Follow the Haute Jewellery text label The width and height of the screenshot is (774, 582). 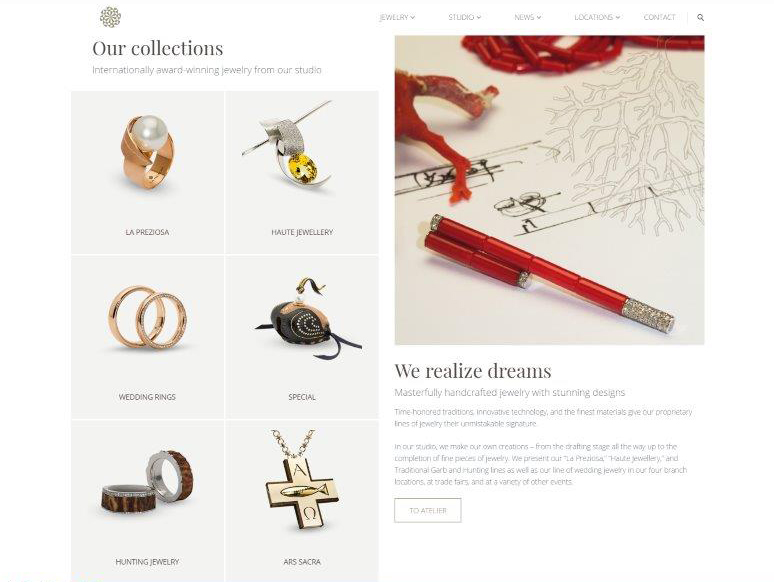302,232
